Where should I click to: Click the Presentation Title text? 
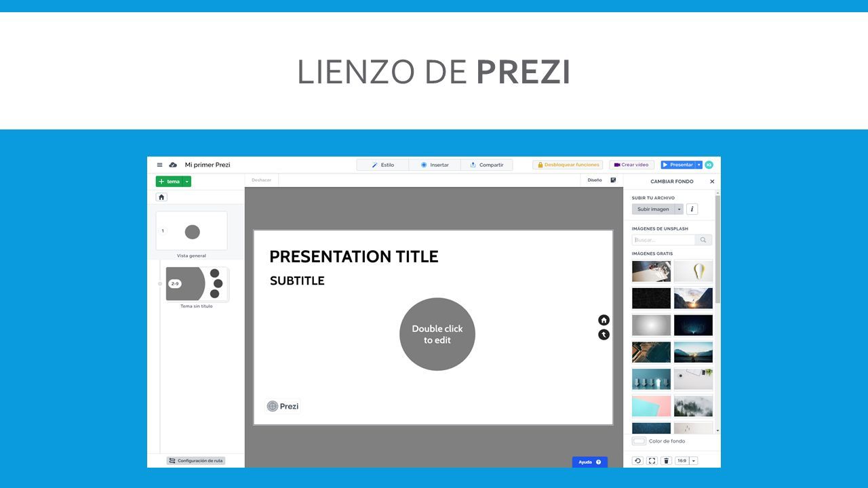[354, 257]
